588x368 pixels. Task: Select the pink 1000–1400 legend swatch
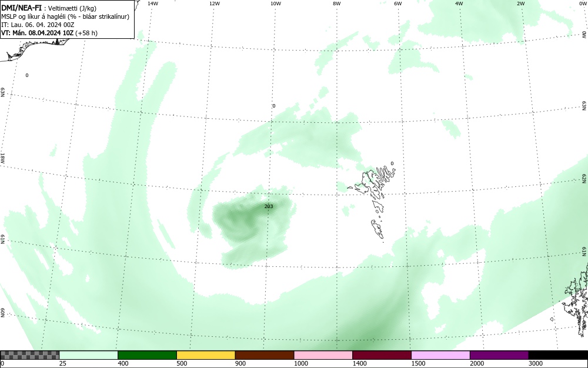tap(323, 355)
